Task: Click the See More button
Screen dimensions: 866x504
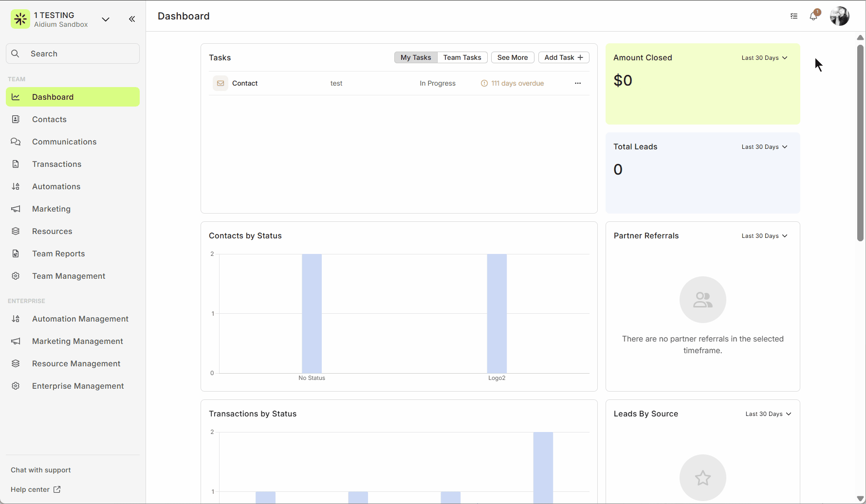Action: 512,57
